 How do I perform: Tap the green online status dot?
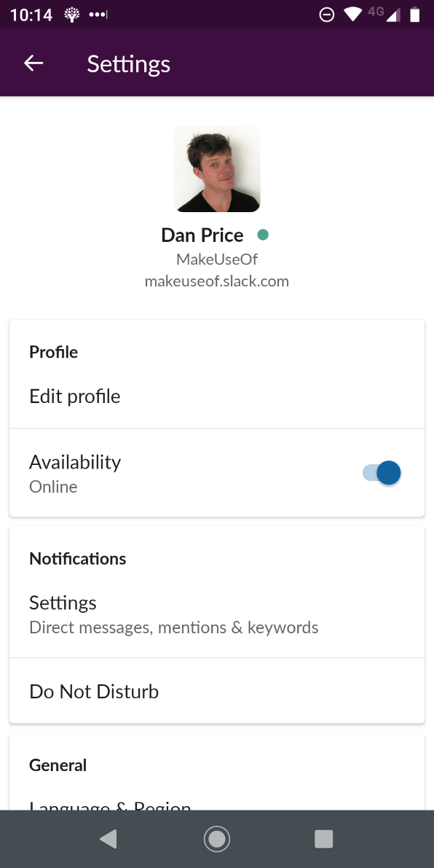tap(264, 234)
